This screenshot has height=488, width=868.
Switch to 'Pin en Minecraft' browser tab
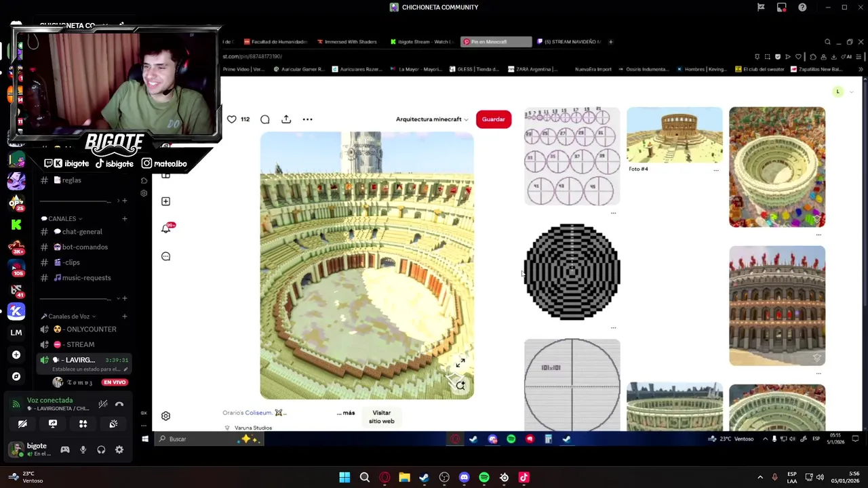496,41
